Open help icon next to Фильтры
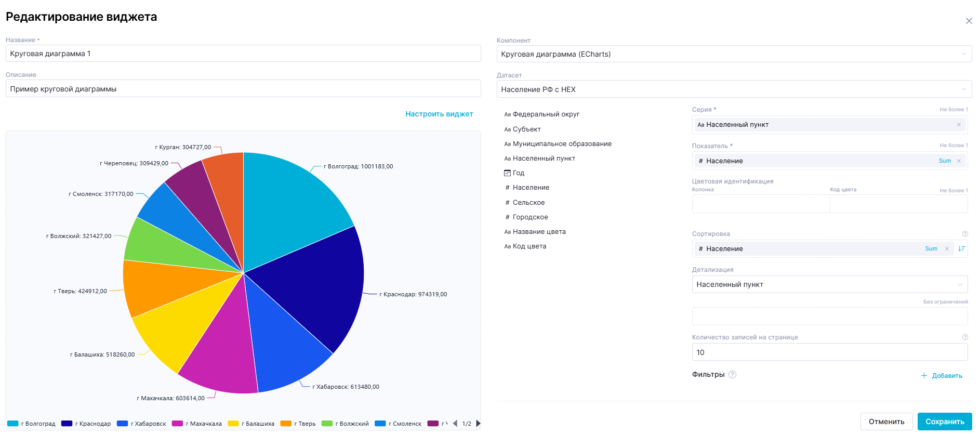Image resolution: width=980 pixels, height=434 pixels. 732,375
